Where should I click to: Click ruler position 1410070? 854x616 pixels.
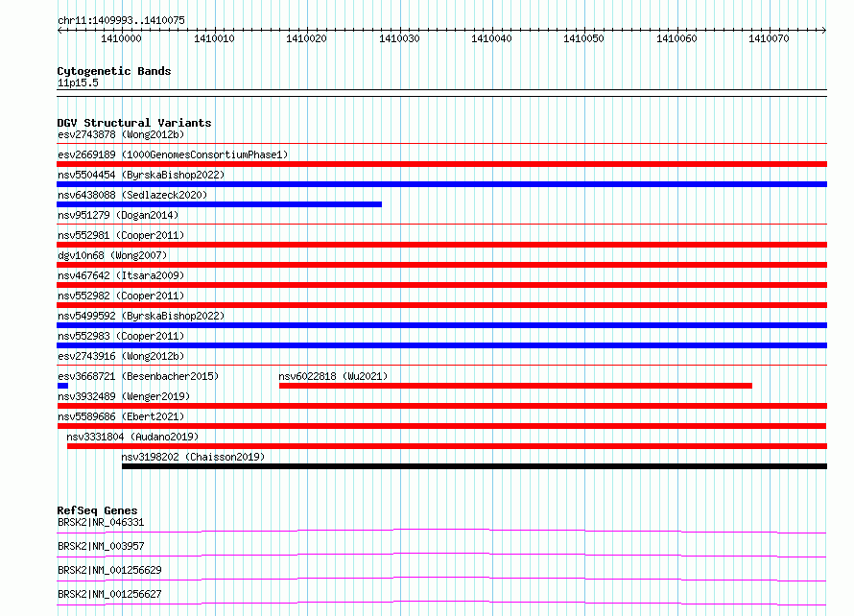(769, 38)
